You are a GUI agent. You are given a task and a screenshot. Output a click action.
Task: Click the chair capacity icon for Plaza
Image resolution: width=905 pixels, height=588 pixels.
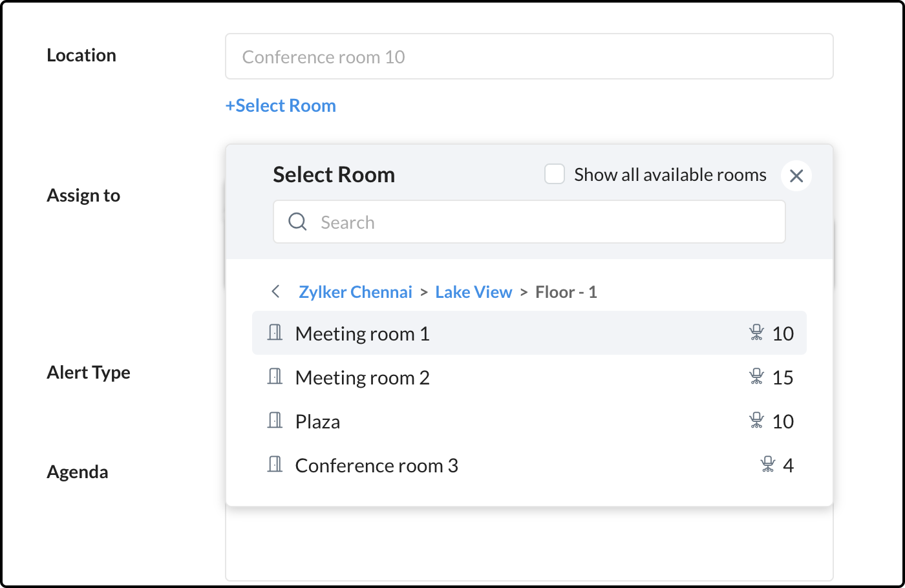756,421
